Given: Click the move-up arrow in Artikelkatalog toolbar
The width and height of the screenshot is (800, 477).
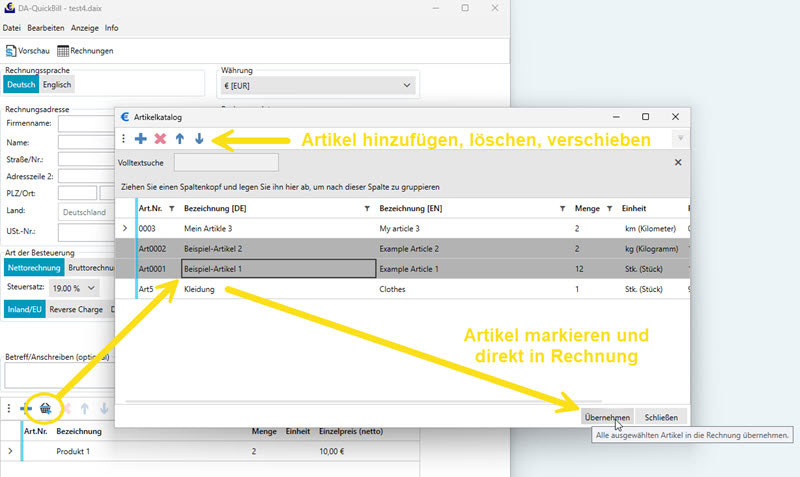Looking at the screenshot, I should [x=180, y=139].
